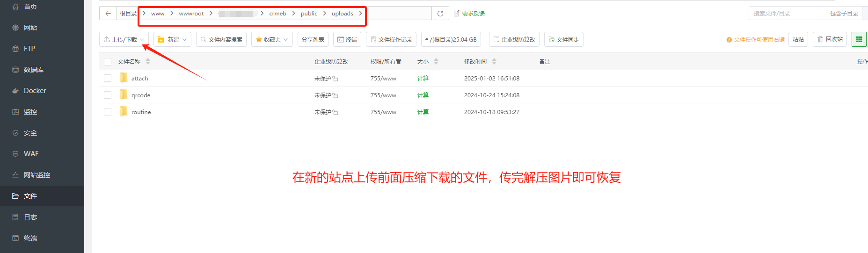Click the 分享列表 button
Screen dimensions: 868x253
pos(313,39)
